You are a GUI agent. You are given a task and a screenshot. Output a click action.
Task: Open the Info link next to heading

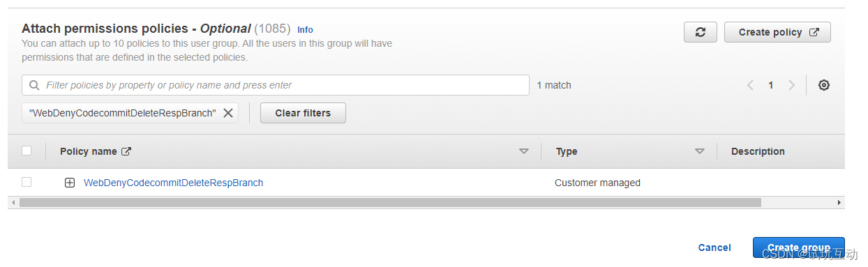[x=305, y=30]
